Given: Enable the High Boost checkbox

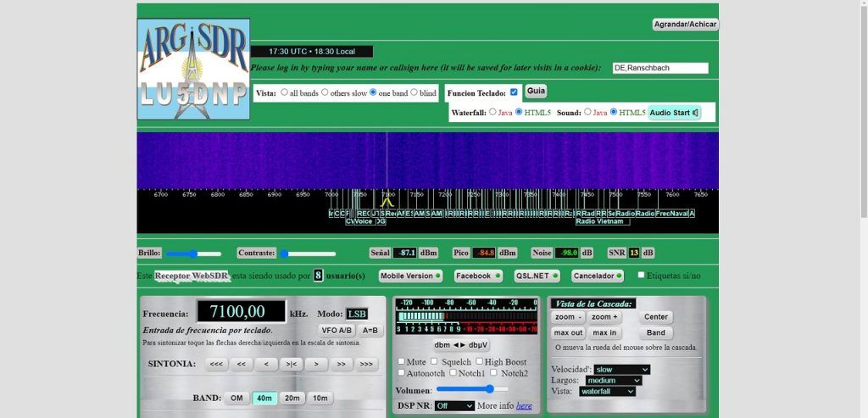Looking at the screenshot, I should tap(480, 361).
